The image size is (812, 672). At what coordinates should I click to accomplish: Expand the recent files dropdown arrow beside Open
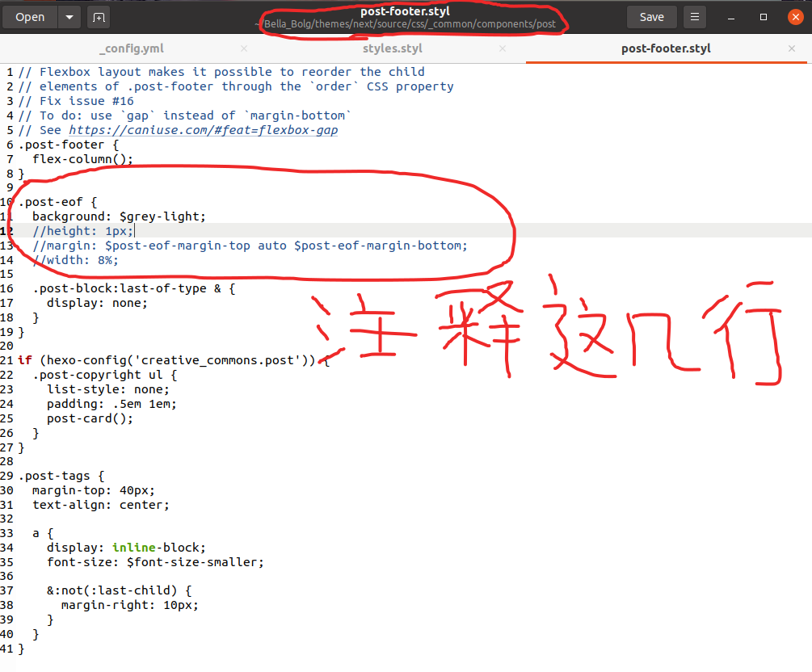70,17
